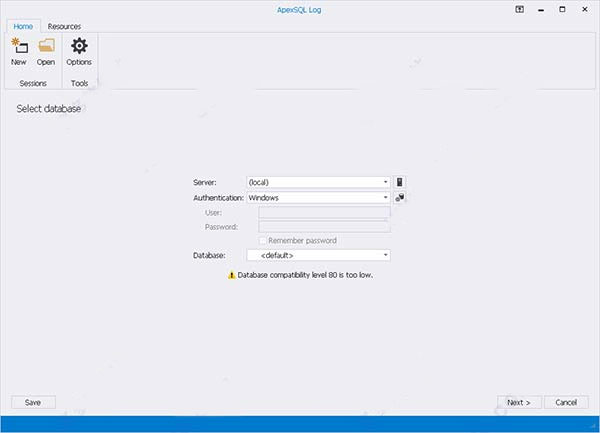Click into the Password input field
The image size is (600, 433).
324,227
